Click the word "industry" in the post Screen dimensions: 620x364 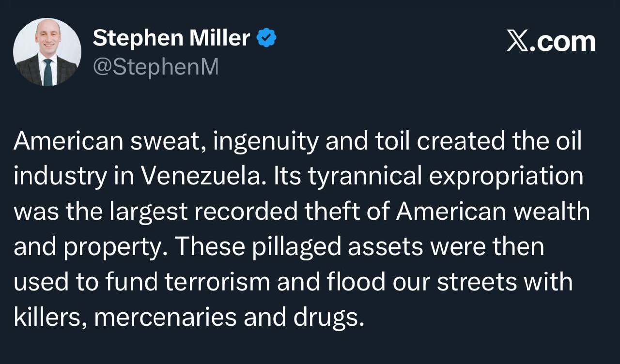[59, 177]
